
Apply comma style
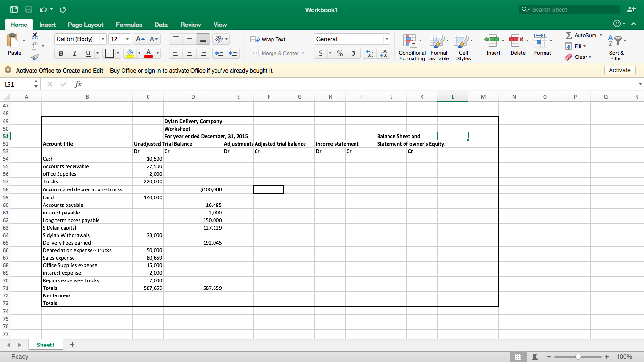[353, 53]
